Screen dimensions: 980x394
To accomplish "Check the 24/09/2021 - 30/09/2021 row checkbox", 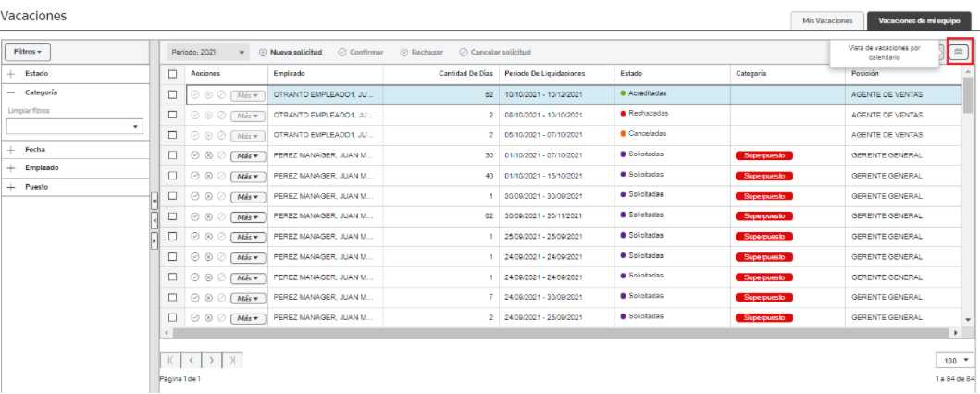I will click(173, 298).
